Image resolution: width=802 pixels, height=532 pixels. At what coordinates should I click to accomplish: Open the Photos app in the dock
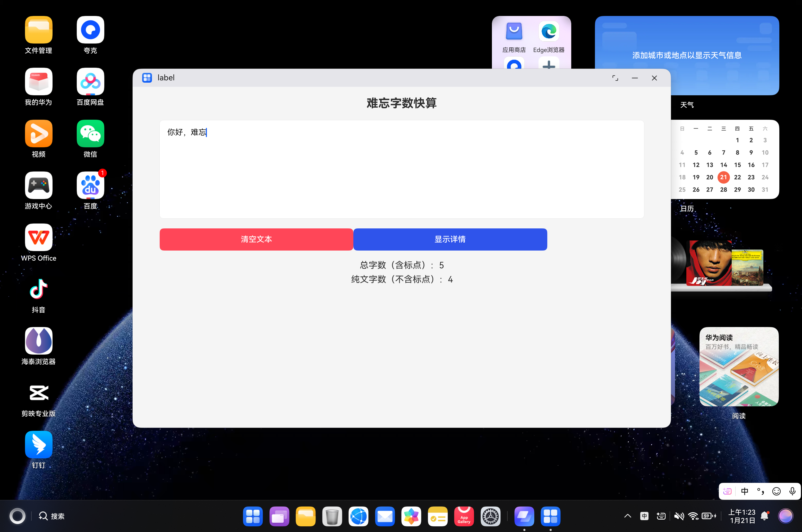pyautogui.click(x=411, y=516)
